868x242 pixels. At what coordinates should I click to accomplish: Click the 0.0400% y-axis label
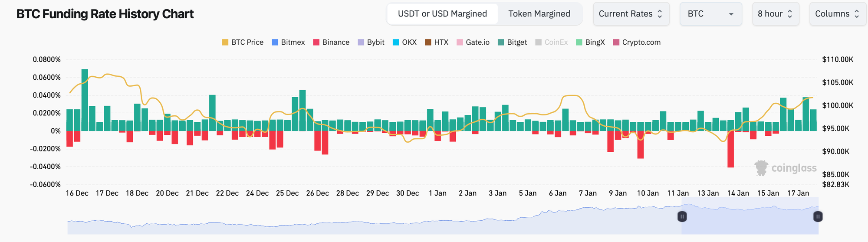coord(47,95)
